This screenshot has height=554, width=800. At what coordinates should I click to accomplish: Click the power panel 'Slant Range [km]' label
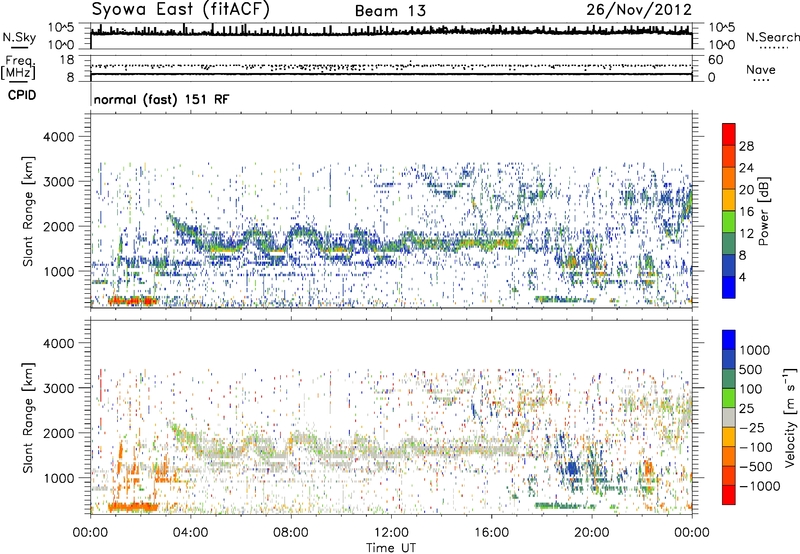(x=28, y=211)
